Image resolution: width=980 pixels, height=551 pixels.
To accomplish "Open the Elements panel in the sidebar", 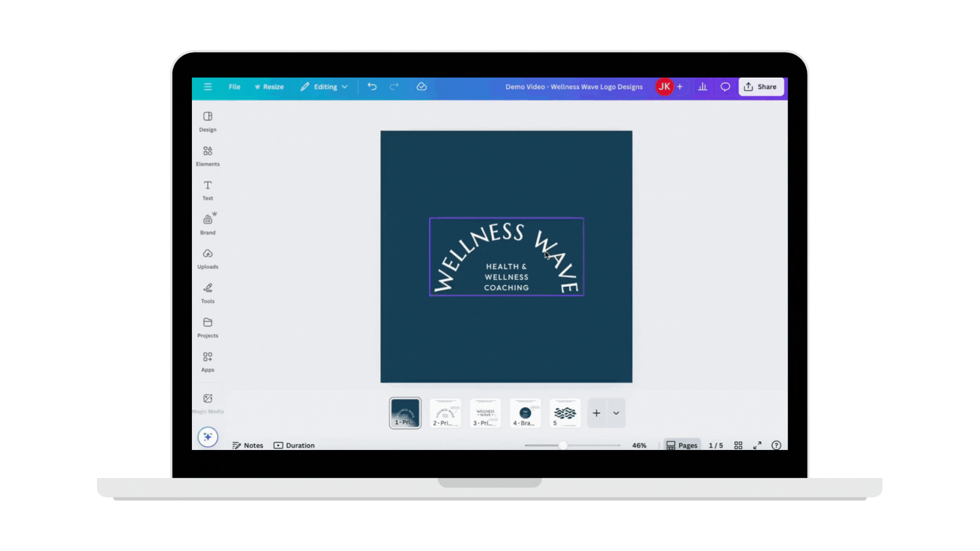I will pos(208,156).
